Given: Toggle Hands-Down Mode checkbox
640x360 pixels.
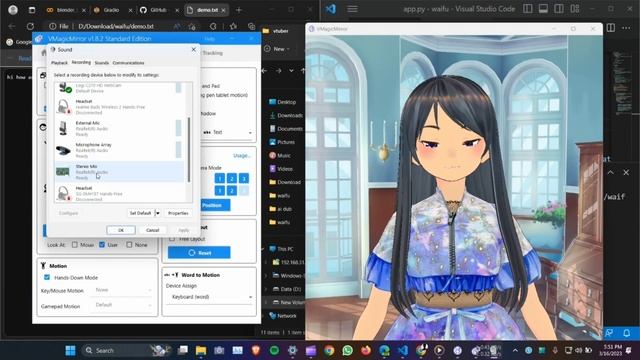Looking at the screenshot, I should [47, 278].
